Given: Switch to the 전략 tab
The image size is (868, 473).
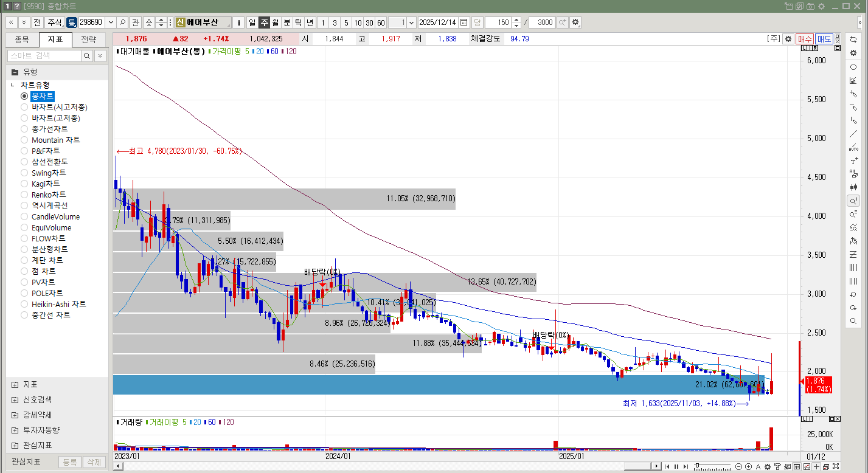Looking at the screenshot, I should (88, 40).
